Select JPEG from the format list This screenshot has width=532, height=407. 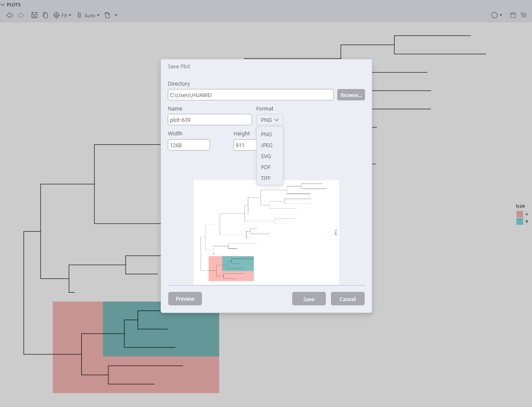point(266,145)
